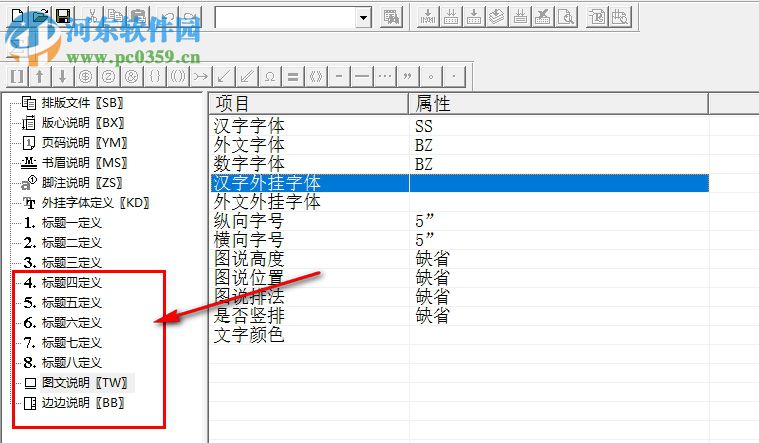The height and width of the screenshot is (443, 759).
Task: Click the double-line diagonal down-left arrow
Action: [x=246, y=76]
